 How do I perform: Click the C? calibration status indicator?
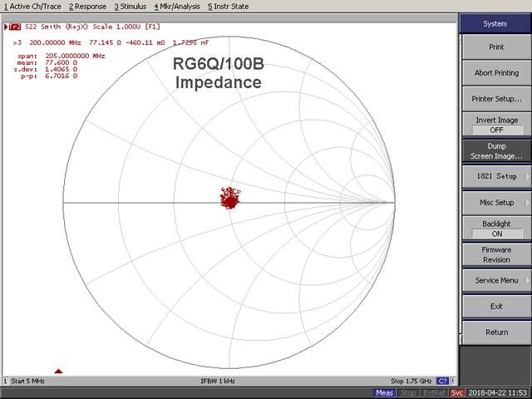click(442, 381)
